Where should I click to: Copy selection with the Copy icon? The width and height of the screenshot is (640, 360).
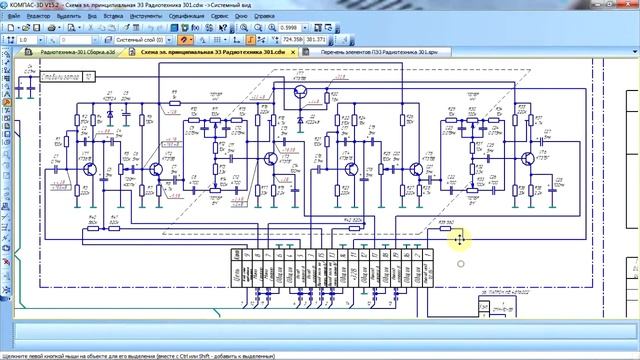(101, 28)
